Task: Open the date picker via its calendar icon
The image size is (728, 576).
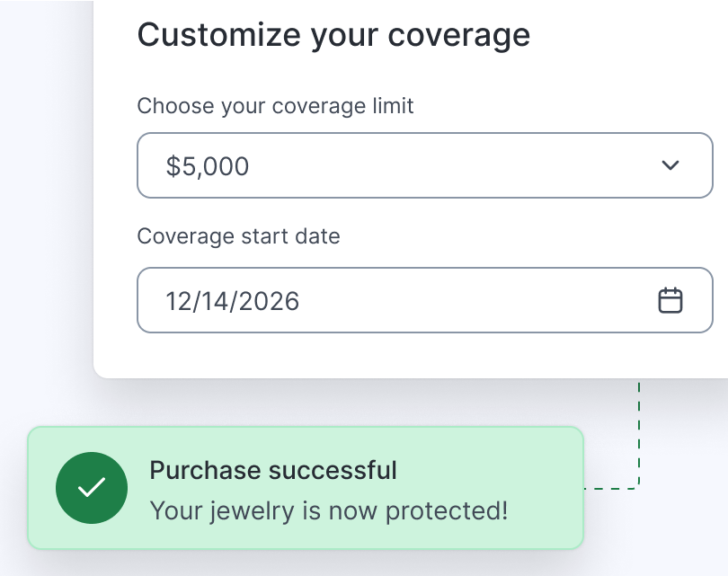Action: [671, 300]
